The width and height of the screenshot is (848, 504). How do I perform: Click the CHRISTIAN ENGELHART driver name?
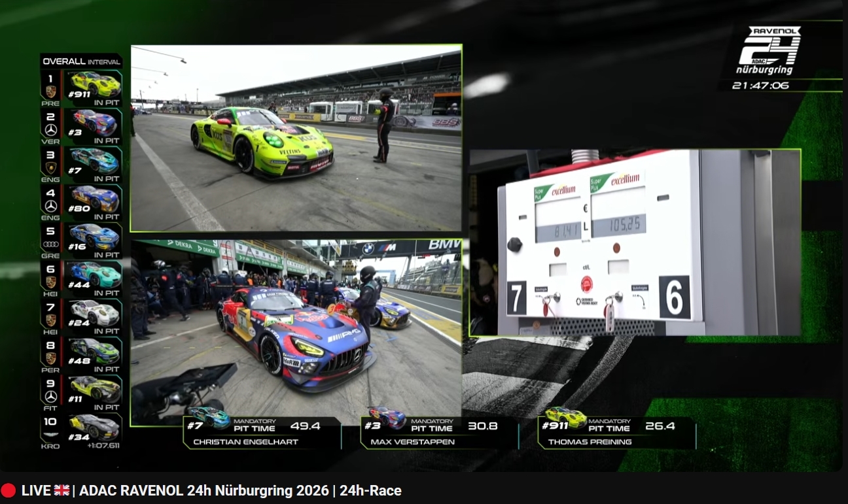[x=245, y=442]
